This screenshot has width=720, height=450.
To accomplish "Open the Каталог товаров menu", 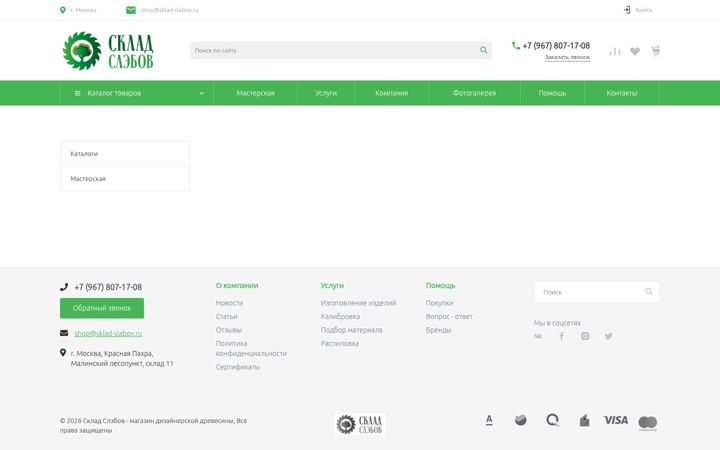I will (137, 93).
